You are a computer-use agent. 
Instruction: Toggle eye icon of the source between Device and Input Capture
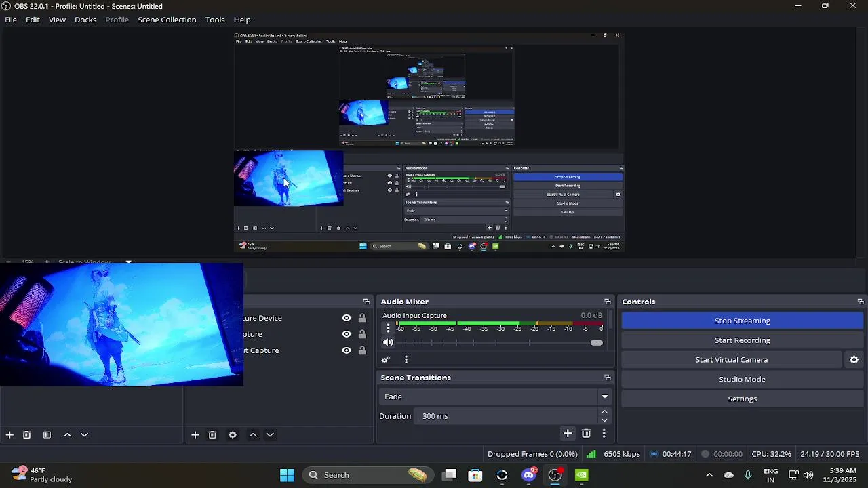click(x=347, y=334)
